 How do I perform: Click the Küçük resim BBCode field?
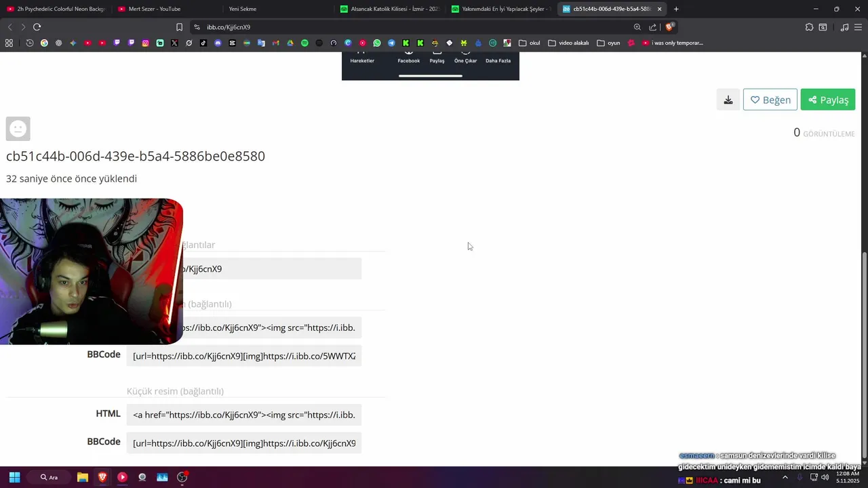point(244,443)
